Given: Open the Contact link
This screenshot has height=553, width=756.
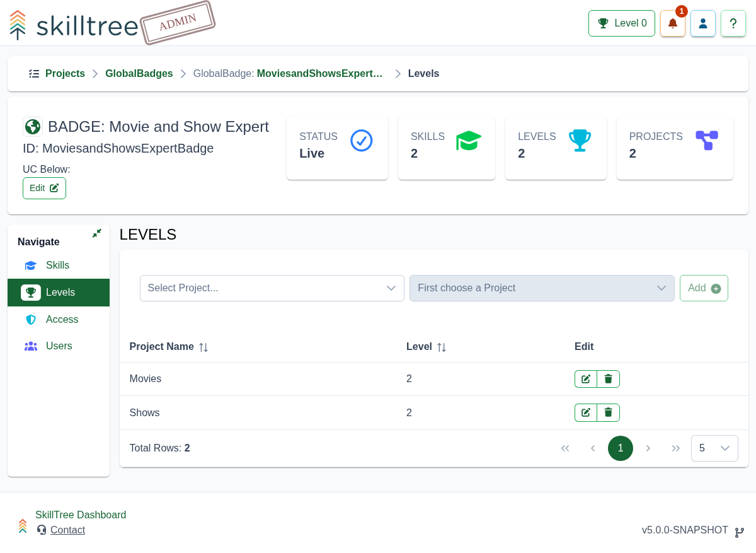Looking at the screenshot, I should tap(67, 530).
